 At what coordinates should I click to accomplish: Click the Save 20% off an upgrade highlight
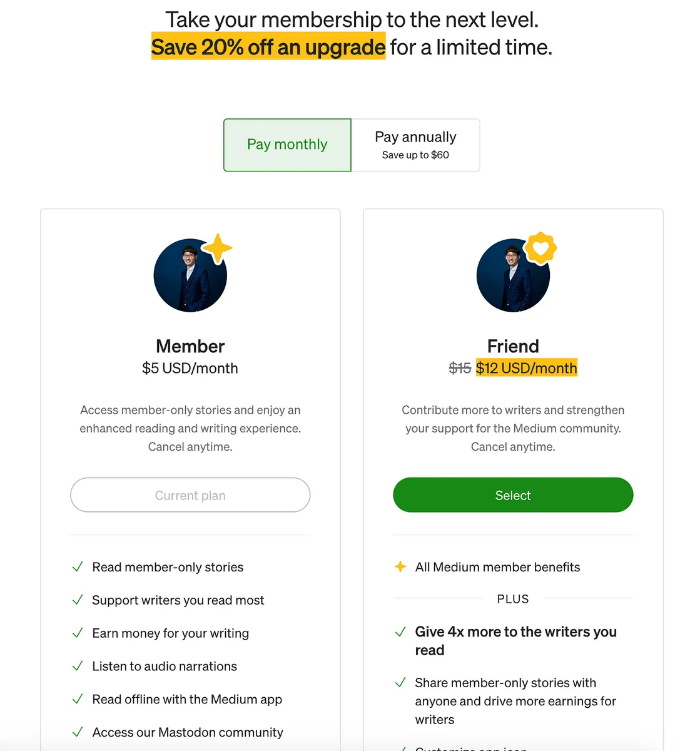tap(268, 48)
